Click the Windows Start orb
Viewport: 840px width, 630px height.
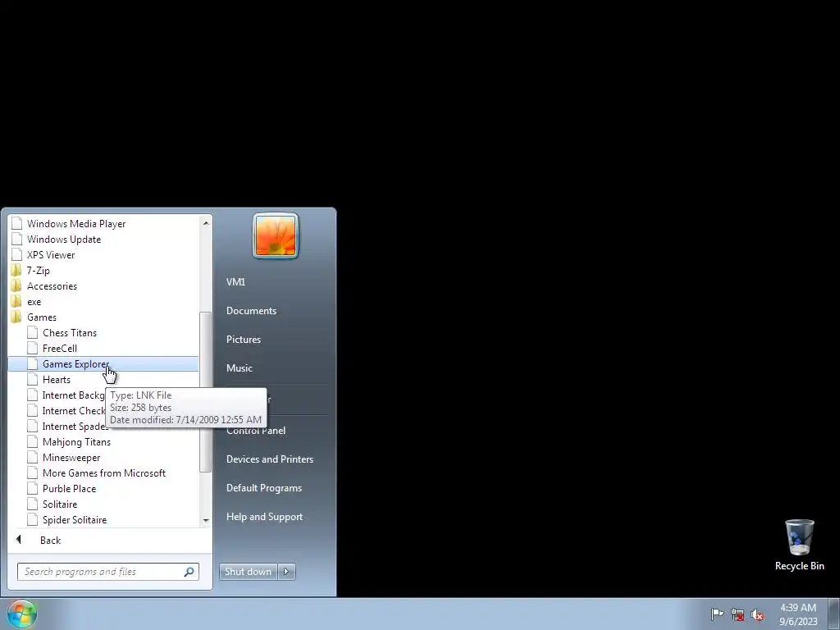point(21,614)
